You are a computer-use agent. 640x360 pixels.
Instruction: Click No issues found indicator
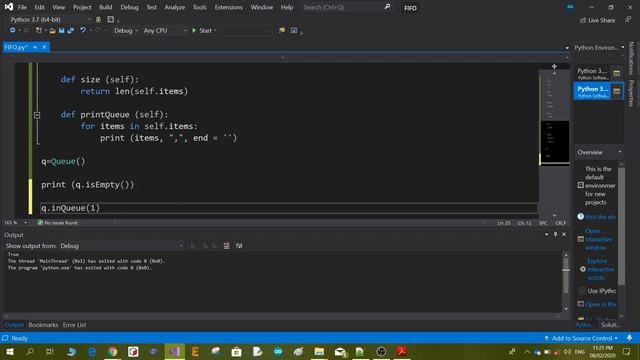tap(57, 223)
